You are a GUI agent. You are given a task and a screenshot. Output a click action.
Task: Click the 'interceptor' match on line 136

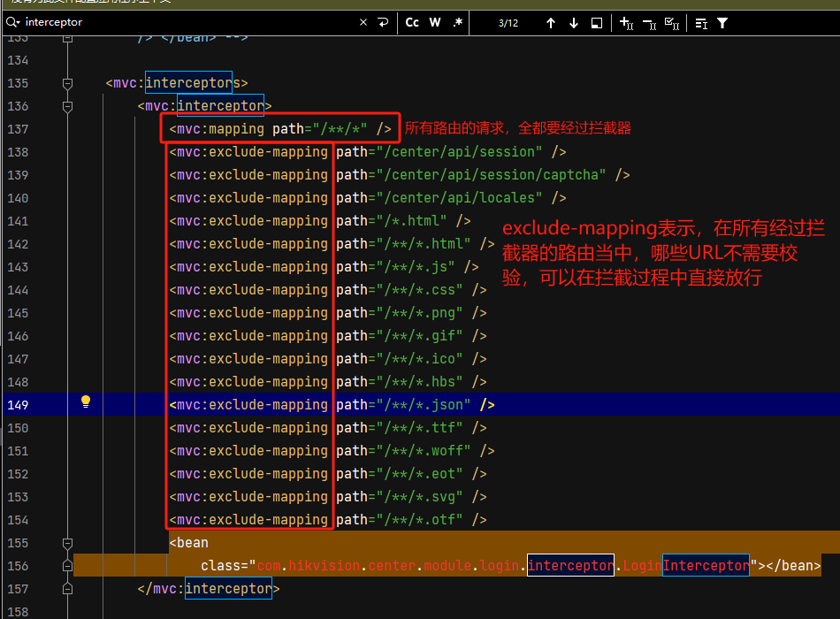pyautogui.click(x=220, y=105)
